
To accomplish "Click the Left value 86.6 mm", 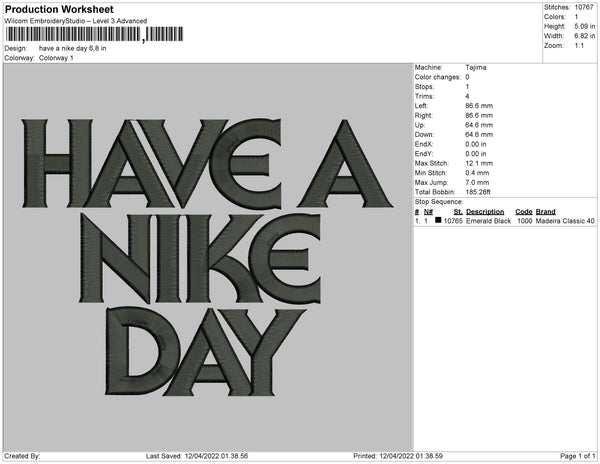I will 479,106.
